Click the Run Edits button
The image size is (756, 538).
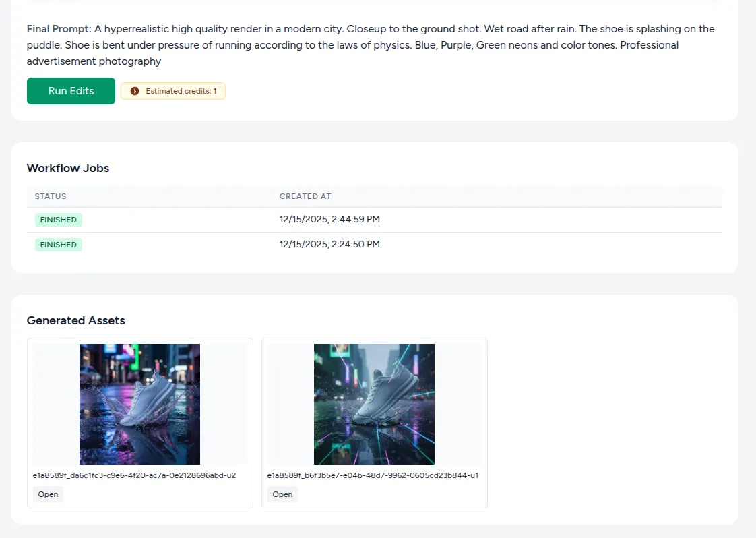(71, 91)
